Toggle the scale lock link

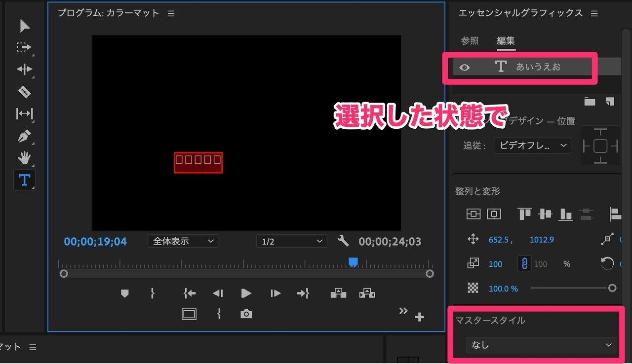tap(524, 264)
